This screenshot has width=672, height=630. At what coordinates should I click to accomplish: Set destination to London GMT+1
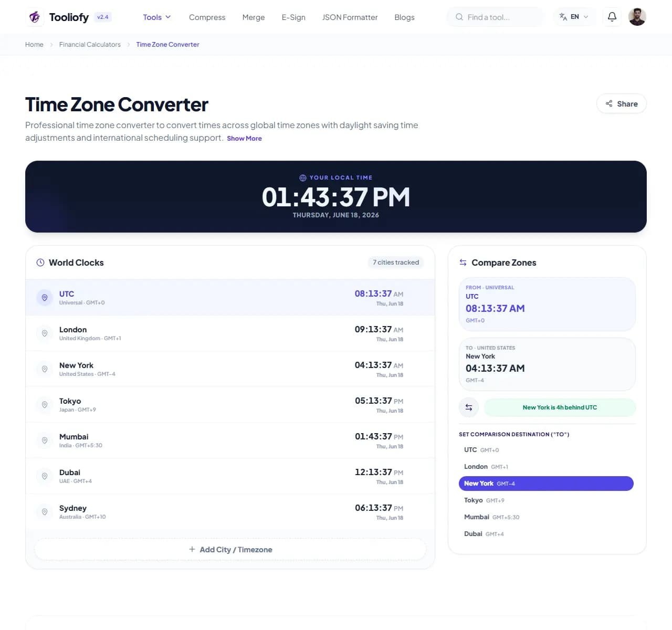pyautogui.click(x=546, y=467)
